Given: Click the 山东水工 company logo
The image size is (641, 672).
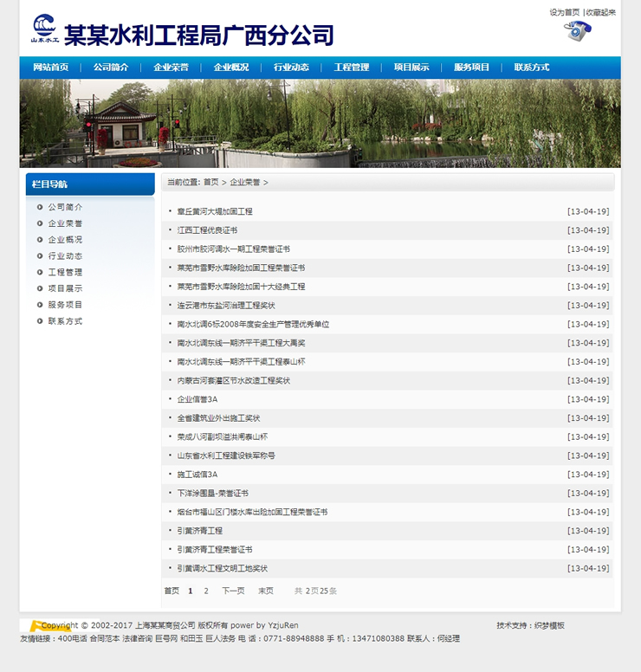Looking at the screenshot, I should click(44, 29).
